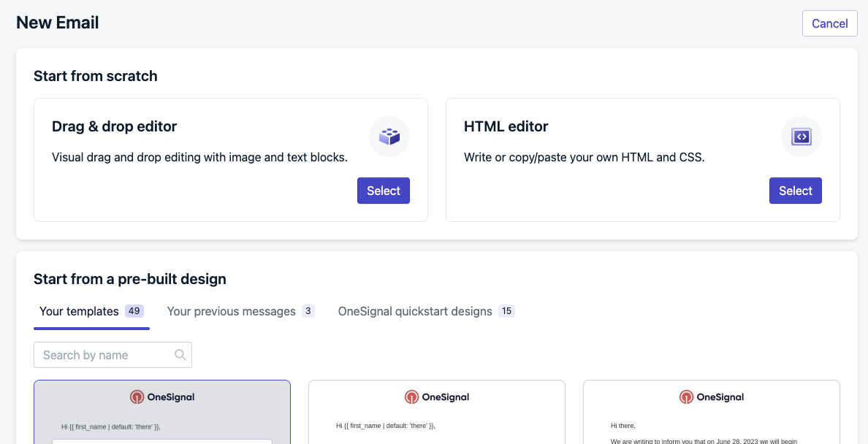Focus the Search by name field
This screenshot has width=868, height=444.
coord(113,355)
